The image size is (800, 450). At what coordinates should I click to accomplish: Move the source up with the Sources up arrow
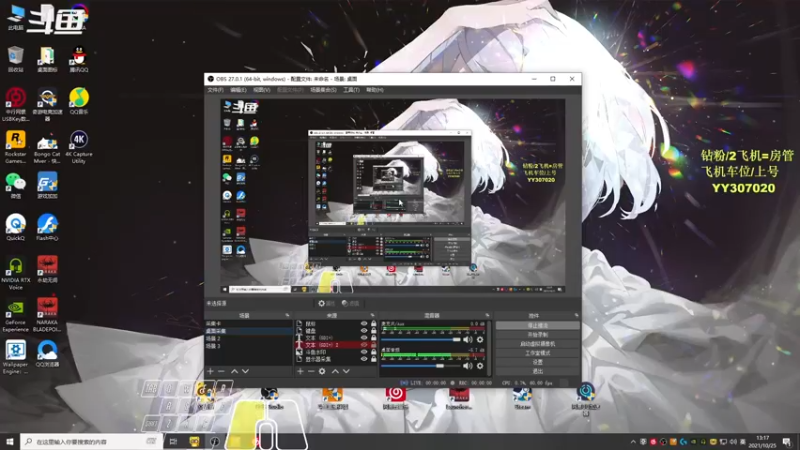(x=335, y=371)
